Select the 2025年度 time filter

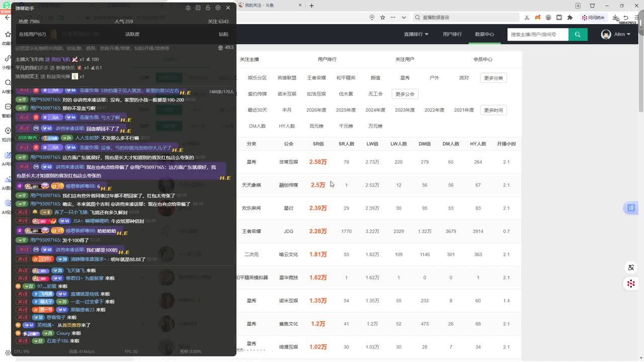pyautogui.click(x=346, y=110)
